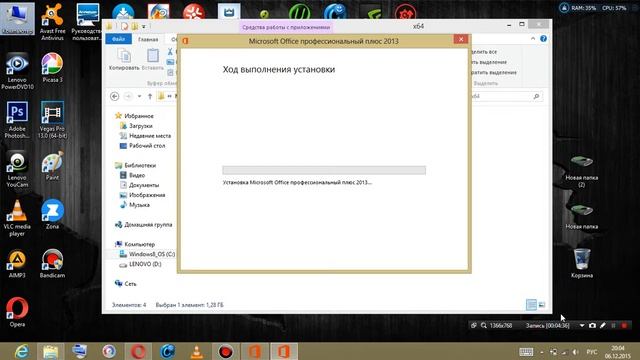Viewport: 640px width, 360px height.
Task: Click volume icon in system tray
Action: [x=576, y=351]
